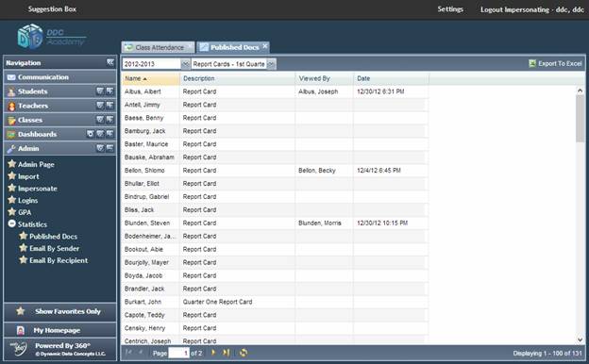Click the gear icon on Dashboards row

click(x=91, y=134)
